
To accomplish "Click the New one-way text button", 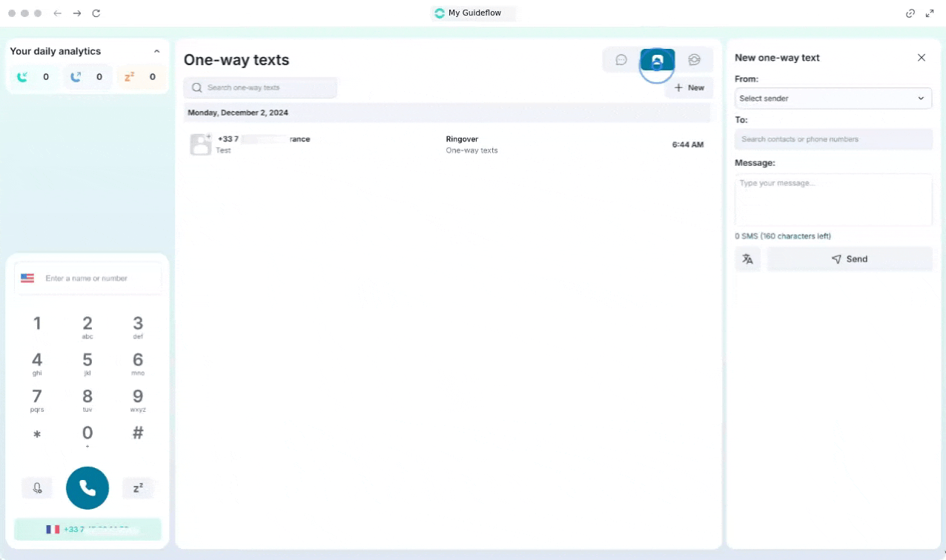I will pos(689,87).
